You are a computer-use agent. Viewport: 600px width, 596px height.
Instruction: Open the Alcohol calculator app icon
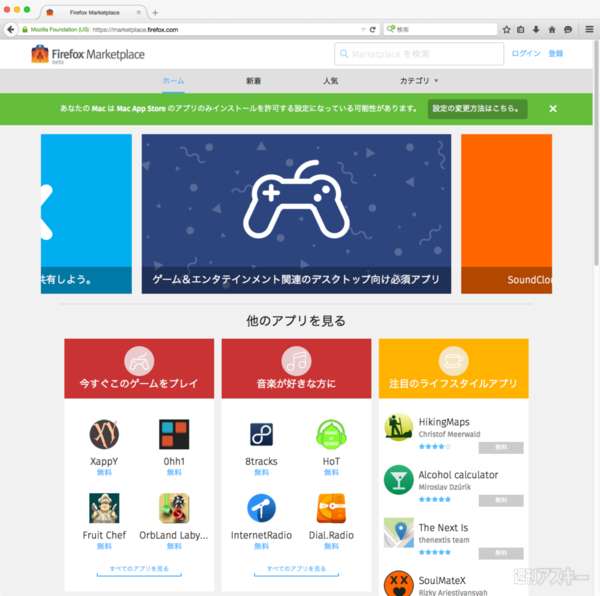pyautogui.click(x=399, y=480)
